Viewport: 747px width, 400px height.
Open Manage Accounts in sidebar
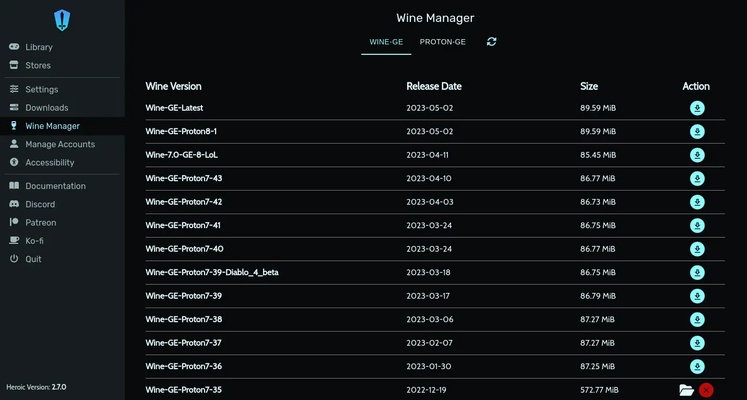click(x=60, y=144)
